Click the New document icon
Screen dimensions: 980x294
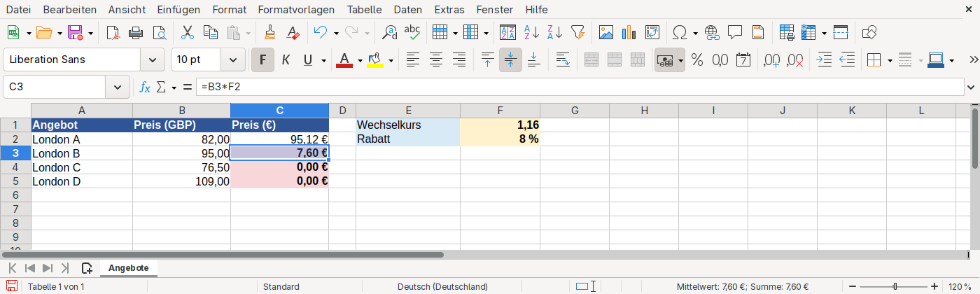coord(13,32)
